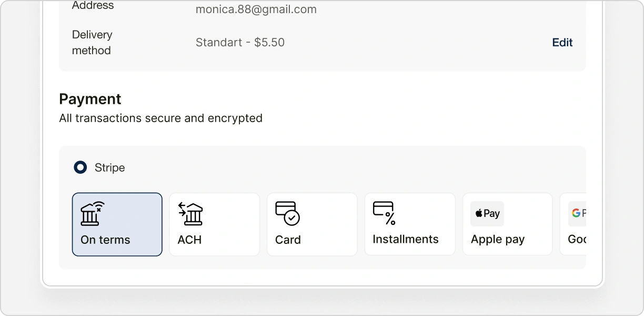644x316 pixels.
Task: Select the Stripe radio button
Action: click(x=80, y=168)
